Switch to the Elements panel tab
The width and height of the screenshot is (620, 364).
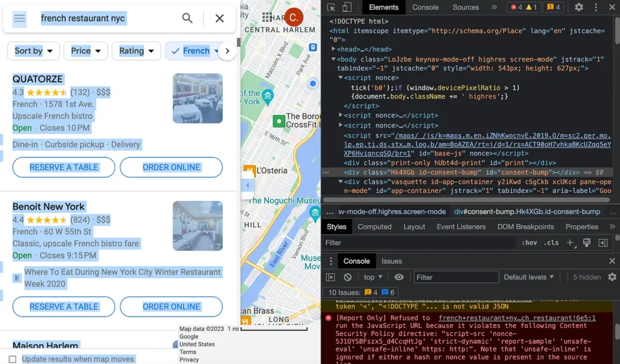[x=383, y=7]
